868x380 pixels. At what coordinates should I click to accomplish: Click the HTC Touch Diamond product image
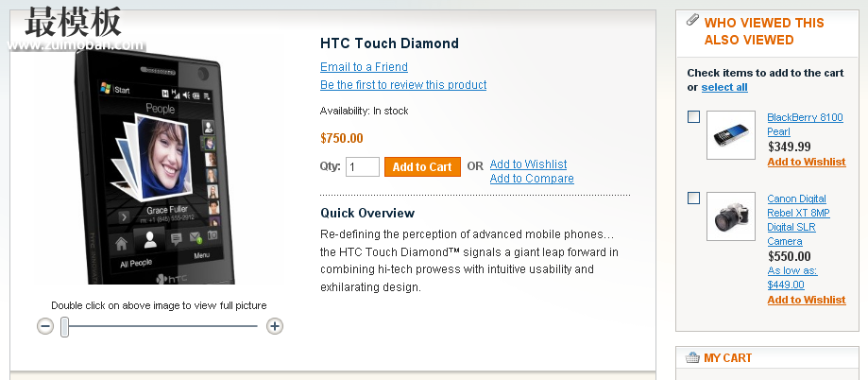coord(155,167)
